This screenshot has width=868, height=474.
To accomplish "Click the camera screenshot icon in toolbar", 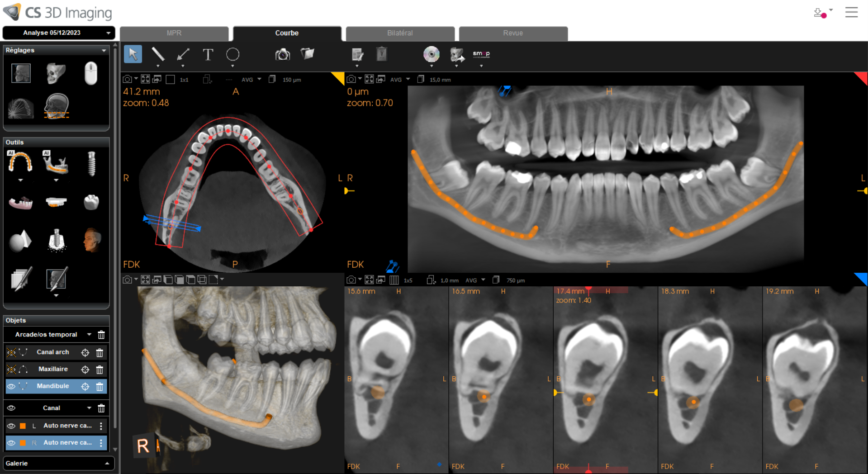I will [282, 55].
